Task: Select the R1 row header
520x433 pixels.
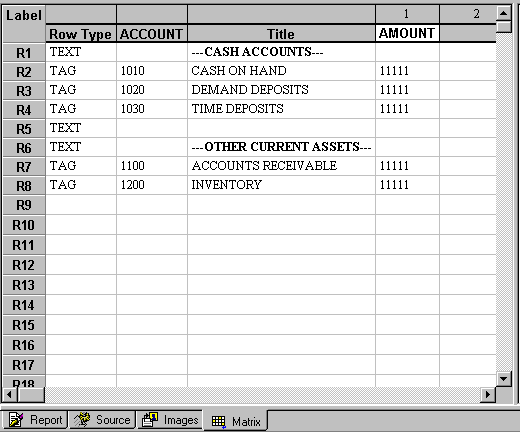Action: coord(24,53)
